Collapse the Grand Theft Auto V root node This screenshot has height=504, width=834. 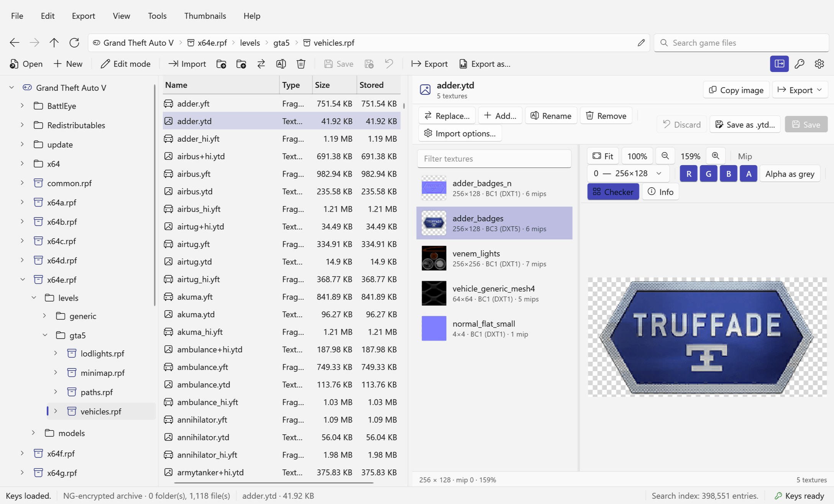tap(11, 88)
